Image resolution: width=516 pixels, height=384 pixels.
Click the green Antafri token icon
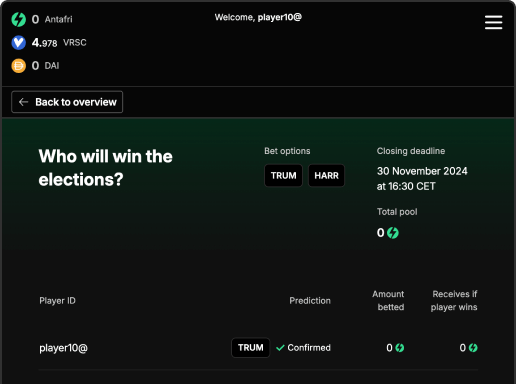(19, 19)
